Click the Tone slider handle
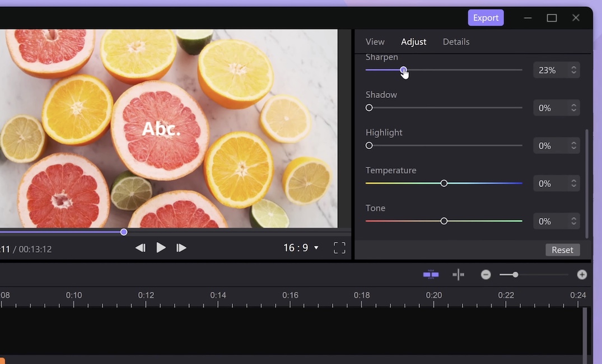The width and height of the screenshot is (602, 364). (x=444, y=221)
